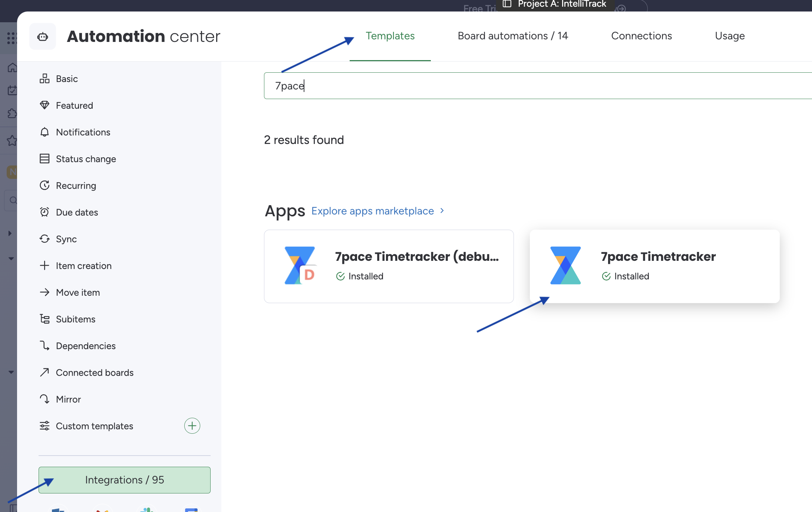Click the Integrations / 95 button
This screenshot has width=812, height=512.
tap(124, 479)
